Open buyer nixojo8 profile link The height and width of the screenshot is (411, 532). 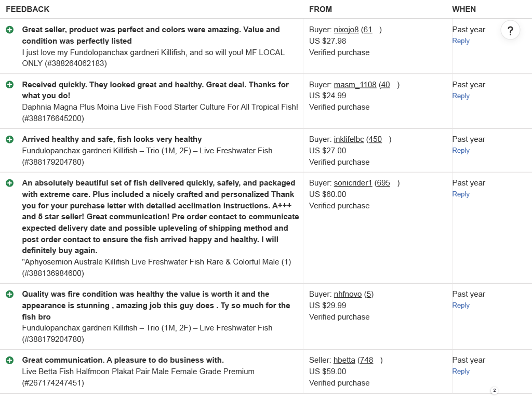346,30
